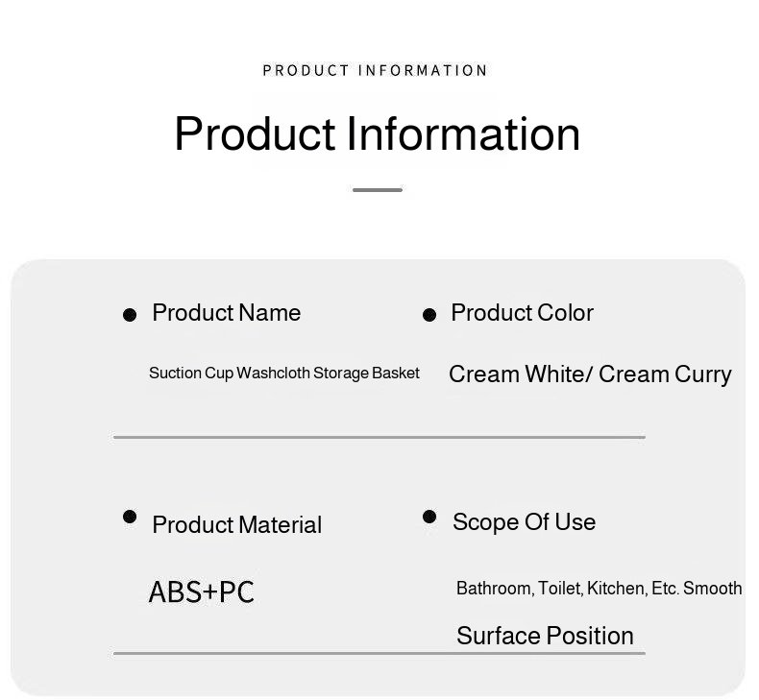Click the small uppercase PRODUCT INFORMATION caption

(375, 70)
